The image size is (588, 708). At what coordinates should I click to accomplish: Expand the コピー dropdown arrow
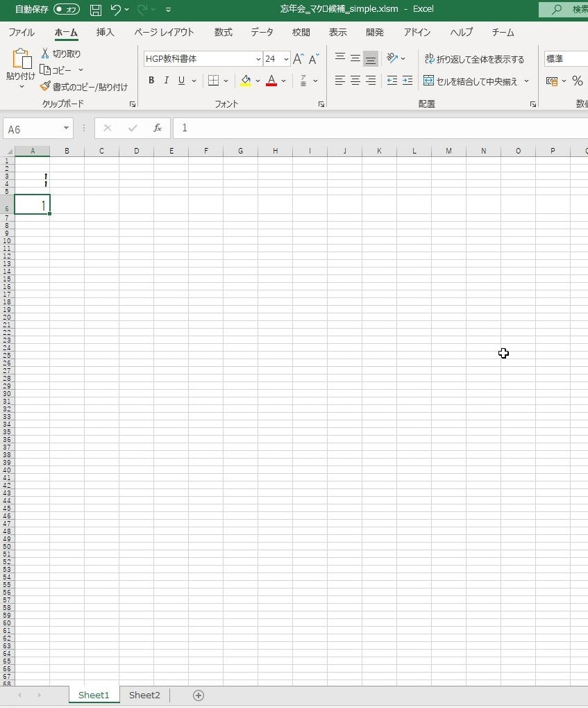pos(81,70)
